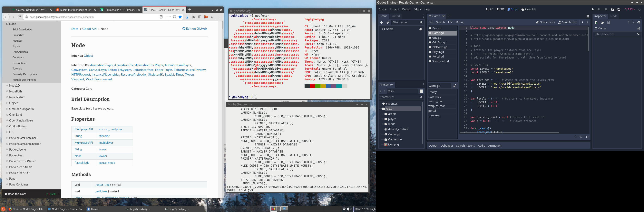This screenshot has height=212, width=644.
Task: Add a new scene tab in Godot
Action: point(449,16)
